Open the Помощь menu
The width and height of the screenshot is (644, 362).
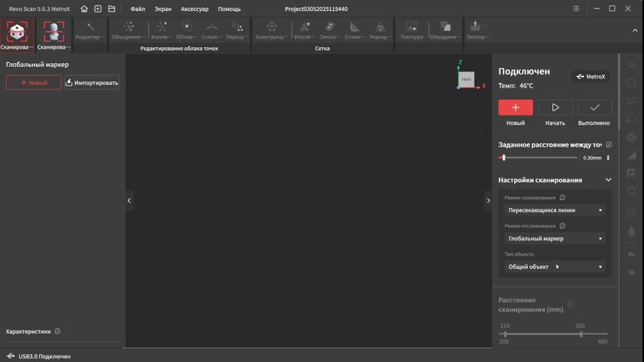coord(229,9)
